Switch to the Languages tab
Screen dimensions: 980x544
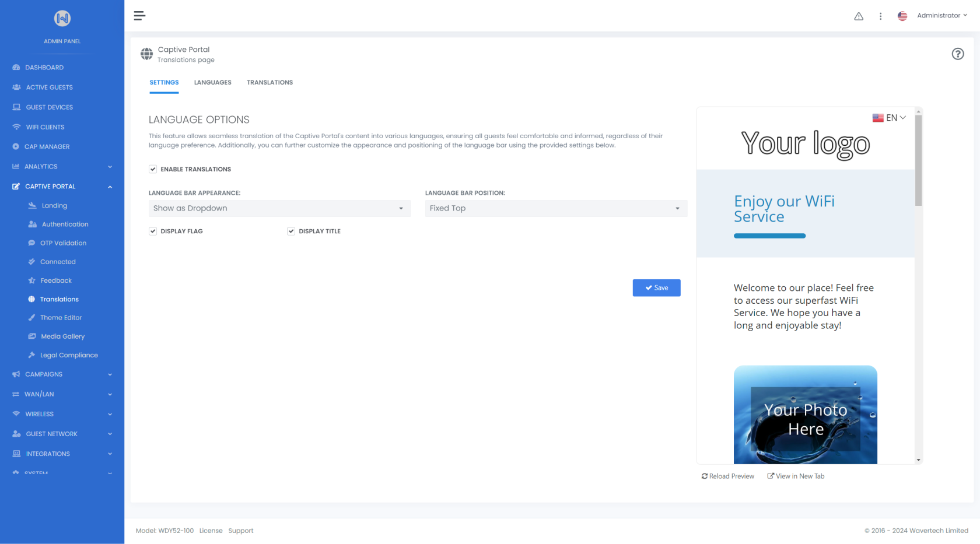coord(212,83)
